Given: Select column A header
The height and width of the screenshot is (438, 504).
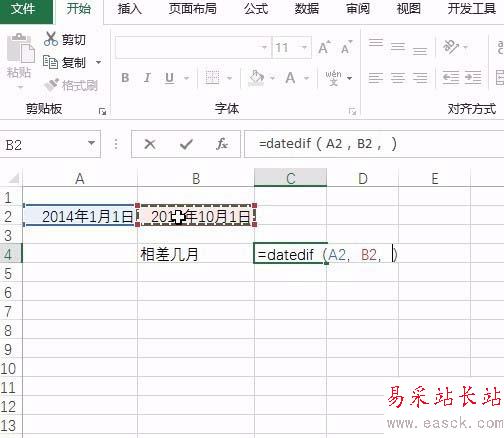Looking at the screenshot, I should coord(80,179).
